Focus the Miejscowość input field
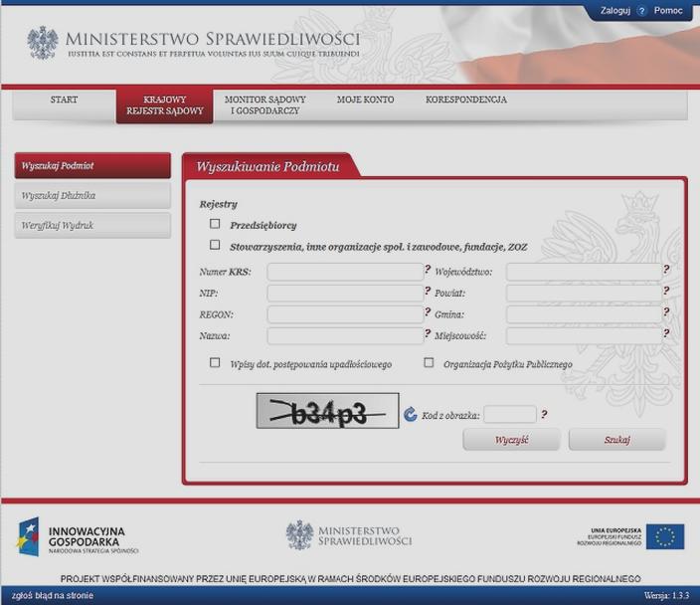The width and height of the screenshot is (700, 605). coord(584,336)
